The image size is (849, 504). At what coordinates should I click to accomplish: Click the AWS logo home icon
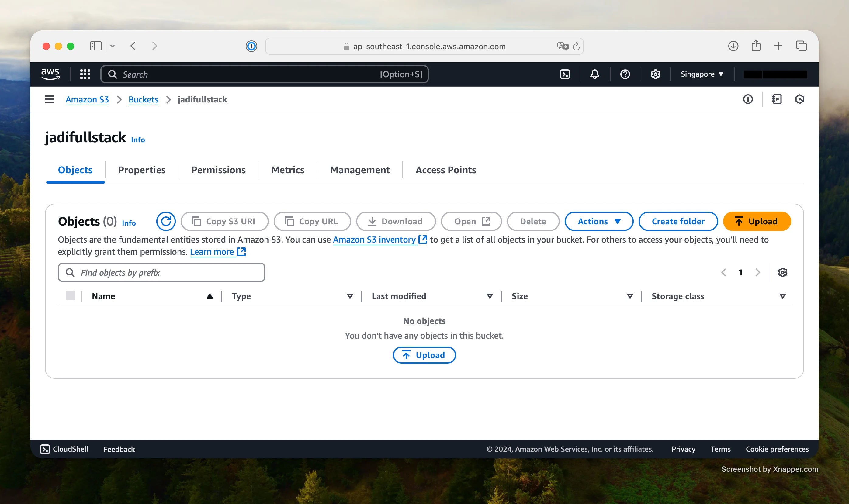tap(50, 74)
